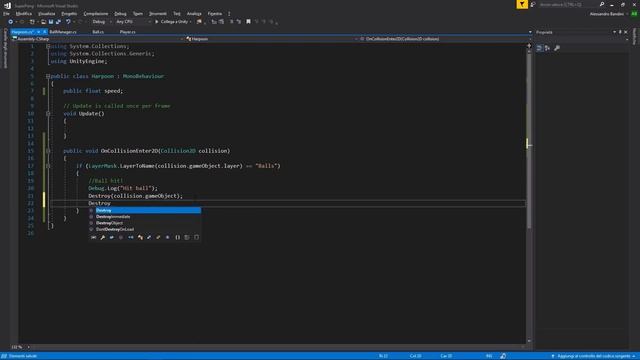Collapse the Harpoon class region
The image size is (640, 360).
coord(48,76)
